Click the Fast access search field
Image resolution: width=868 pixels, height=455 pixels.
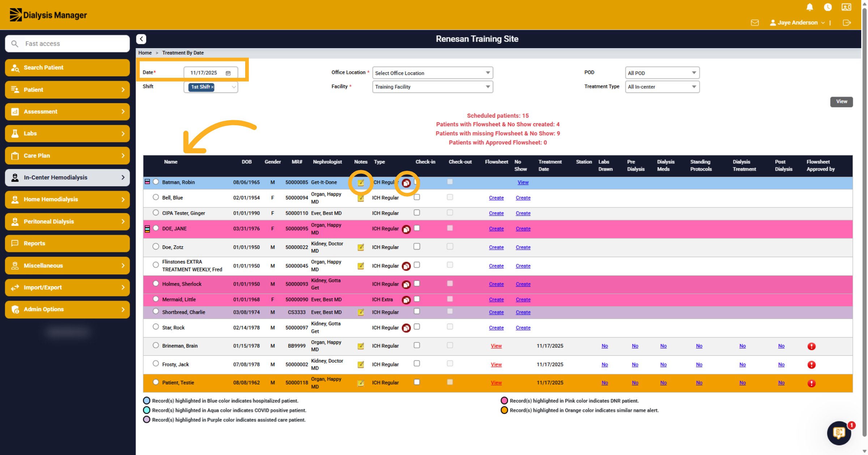point(67,44)
